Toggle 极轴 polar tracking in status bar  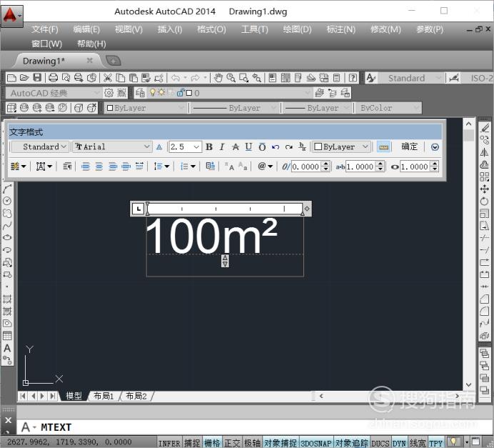(x=253, y=443)
